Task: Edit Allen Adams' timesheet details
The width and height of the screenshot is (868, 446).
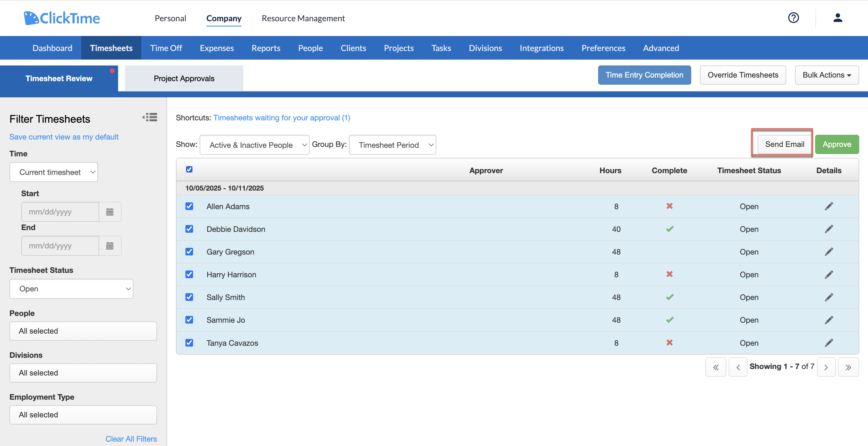Action: coord(829,206)
